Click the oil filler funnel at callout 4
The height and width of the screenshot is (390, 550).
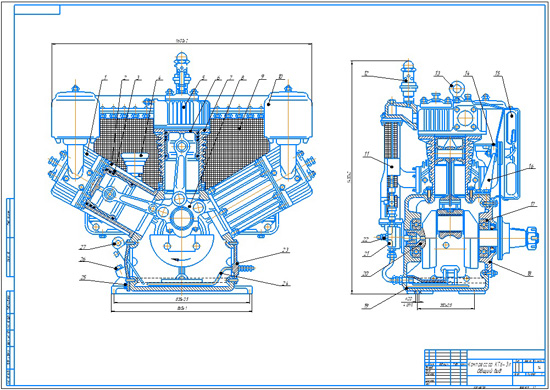point(135,164)
